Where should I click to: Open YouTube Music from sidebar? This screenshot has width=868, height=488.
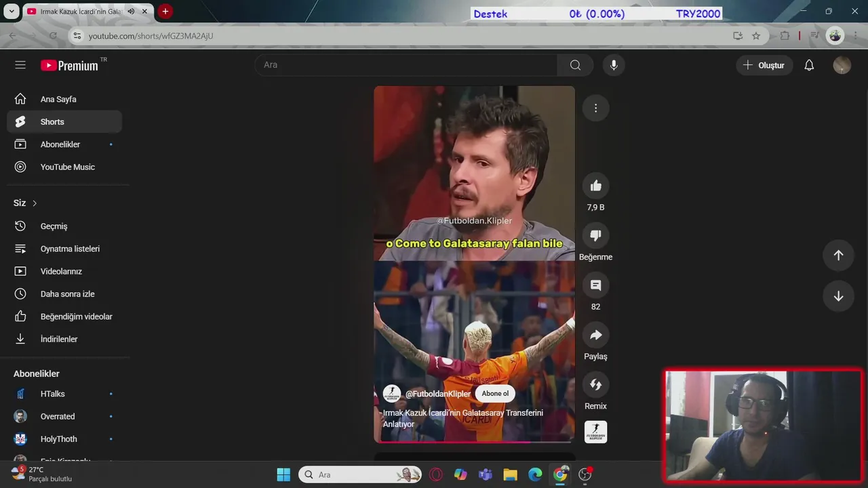[64, 167]
